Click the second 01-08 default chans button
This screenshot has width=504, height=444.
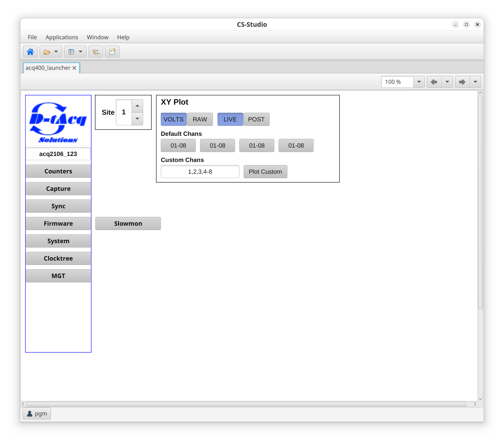[217, 146]
